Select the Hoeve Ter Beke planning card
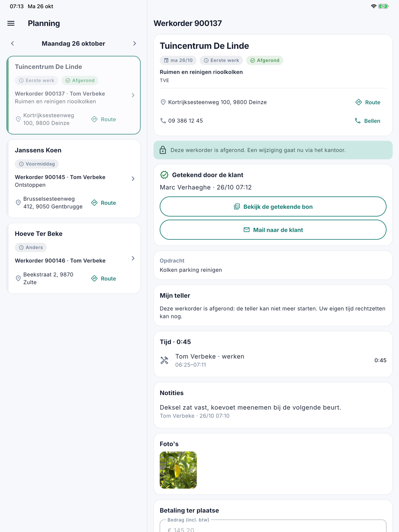 pos(73,258)
